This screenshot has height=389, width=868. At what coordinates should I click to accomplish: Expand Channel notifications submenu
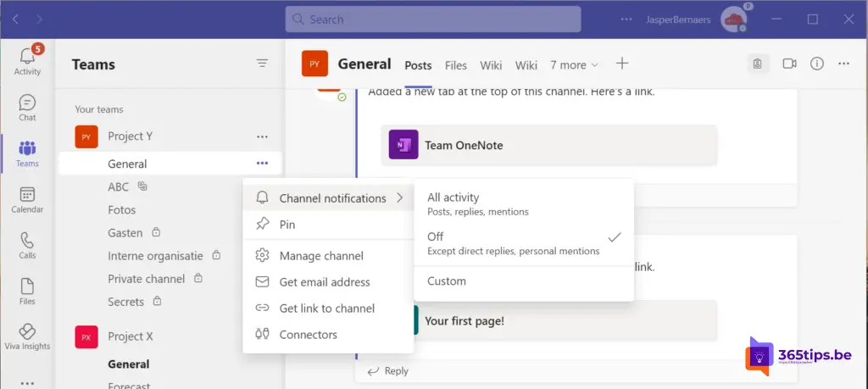click(328, 198)
